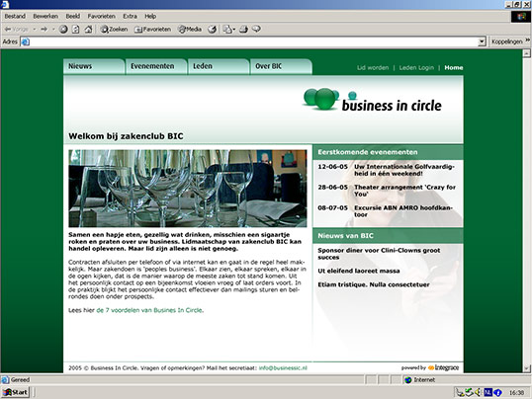Open the Favorieten toolbar button
532x399 pixels.
152,30
